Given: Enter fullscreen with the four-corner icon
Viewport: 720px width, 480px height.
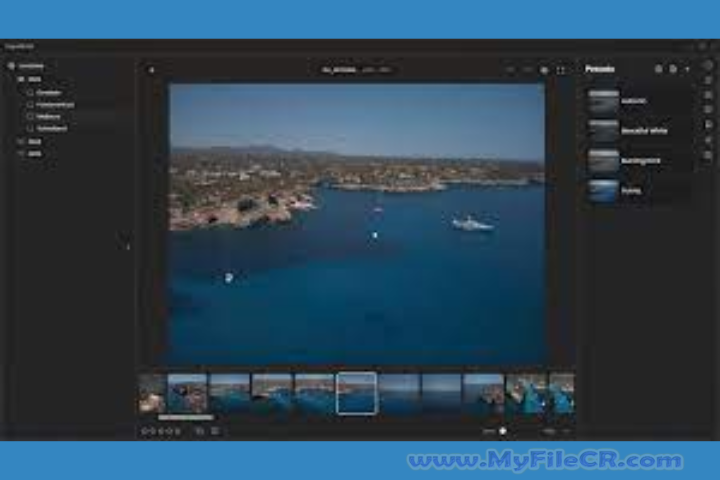Looking at the screenshot, I should tap(561, 70).
